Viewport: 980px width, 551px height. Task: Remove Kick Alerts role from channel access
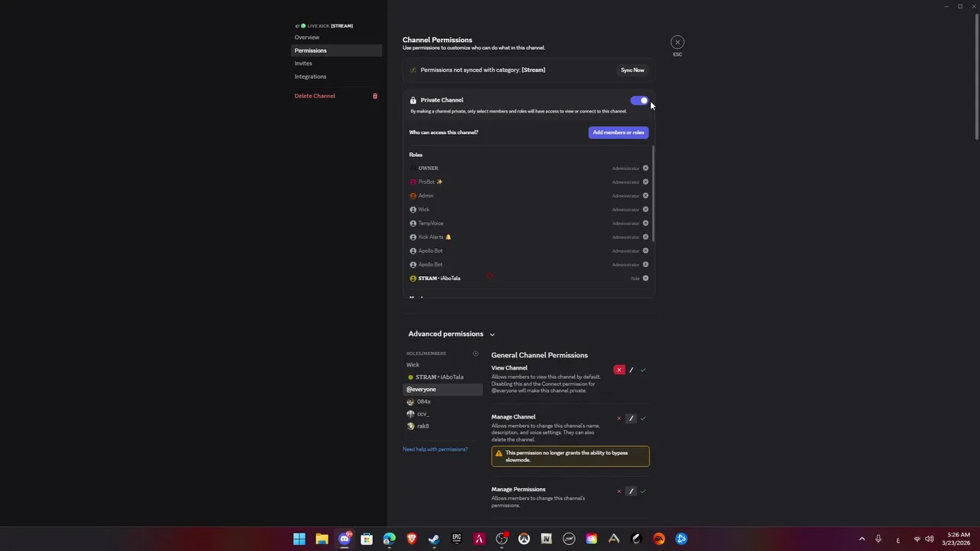[645, 237]
